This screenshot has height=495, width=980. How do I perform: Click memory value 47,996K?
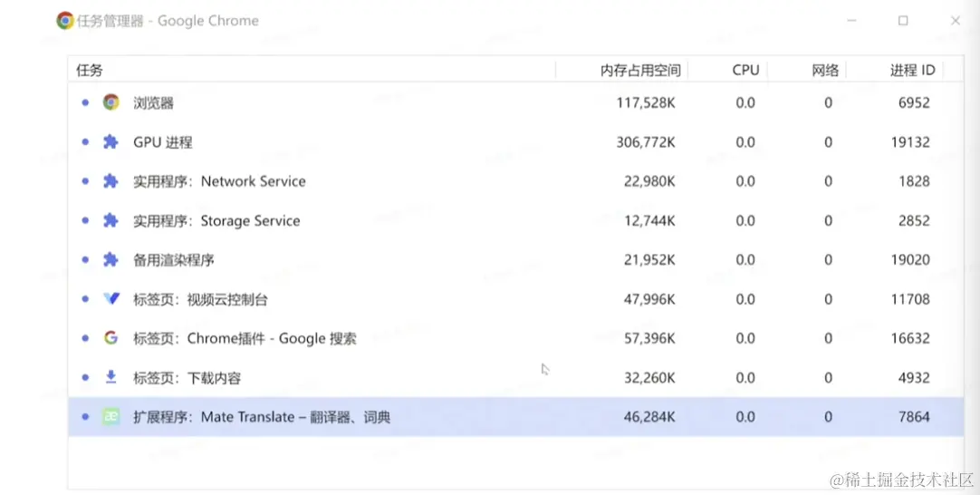tap(649, 299)
